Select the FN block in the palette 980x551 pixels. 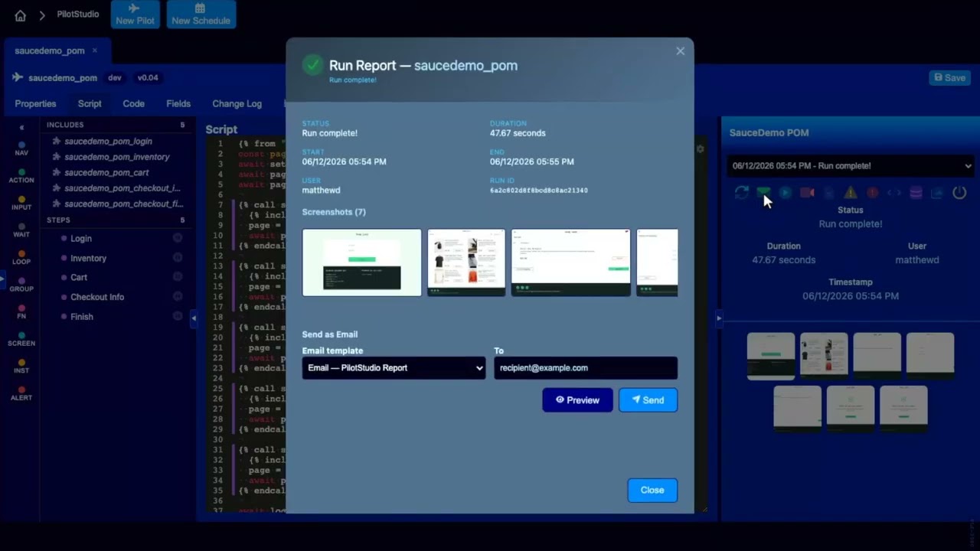[x=21, y=311]
